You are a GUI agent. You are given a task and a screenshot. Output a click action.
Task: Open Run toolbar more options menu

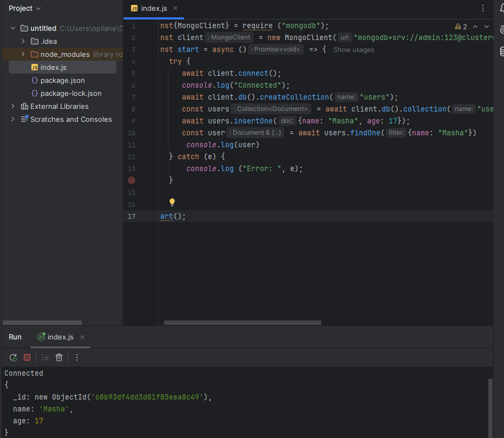coord(77,357)
